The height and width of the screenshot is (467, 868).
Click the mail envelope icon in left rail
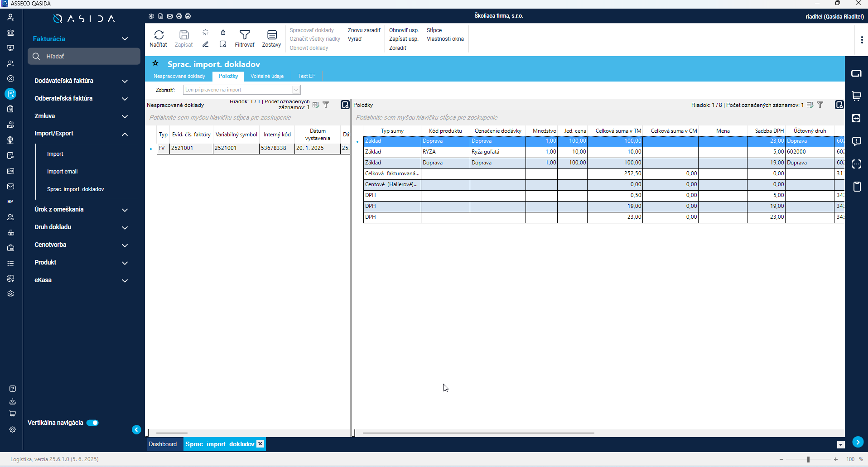coord(11,186)
